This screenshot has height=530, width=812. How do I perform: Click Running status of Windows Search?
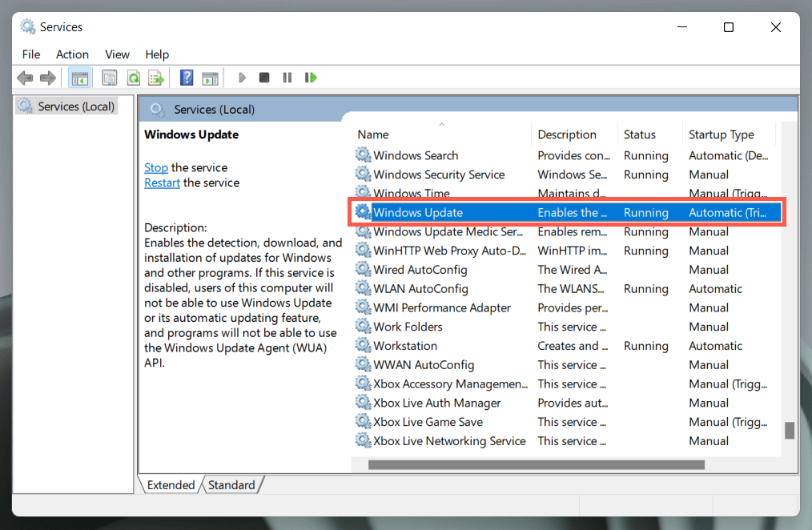coord(645,156)
